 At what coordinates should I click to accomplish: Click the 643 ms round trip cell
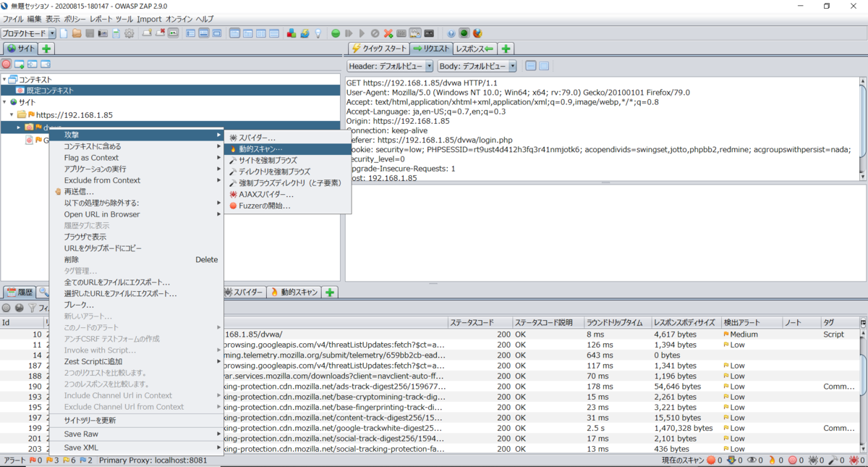tap(618, 355)
